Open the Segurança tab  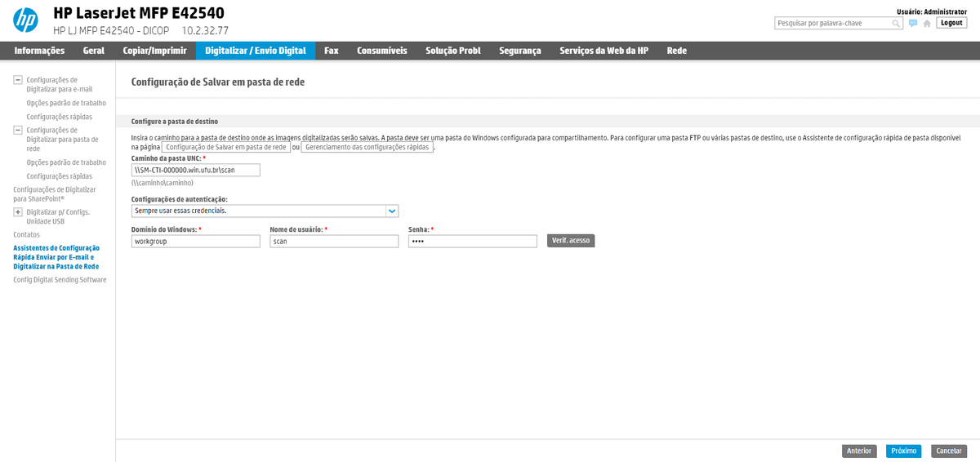[x=519, y=51]
